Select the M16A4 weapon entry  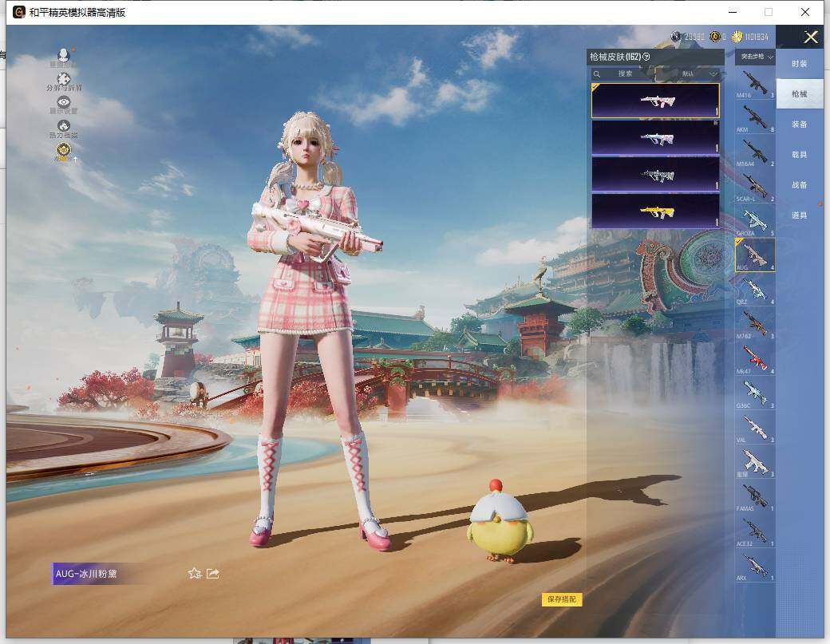click(755, 152)
